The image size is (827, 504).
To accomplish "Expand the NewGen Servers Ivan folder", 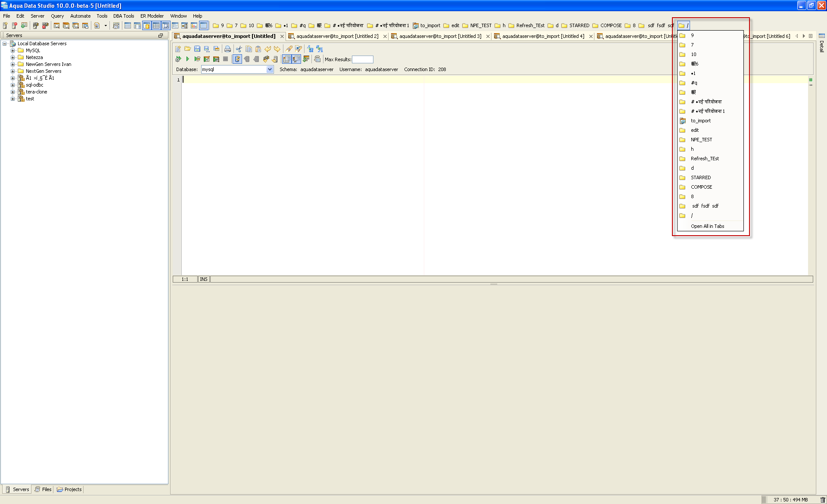I will coord(13,64).
